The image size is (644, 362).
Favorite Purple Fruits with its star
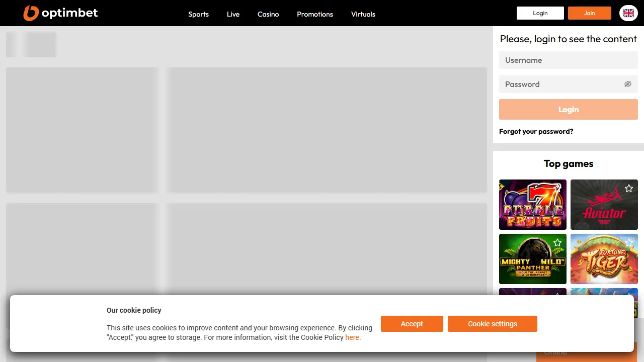(557, 188)
